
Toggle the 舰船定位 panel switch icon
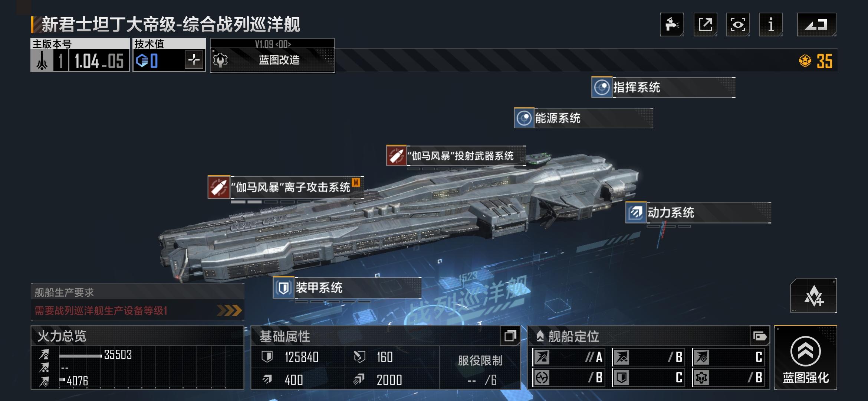(x=759, y=336)
